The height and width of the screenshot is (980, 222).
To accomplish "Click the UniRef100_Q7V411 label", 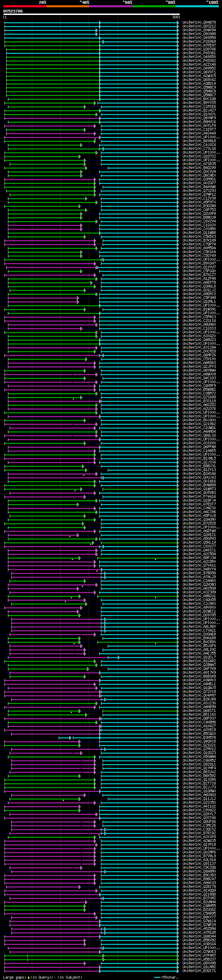I will coord(199,565).
